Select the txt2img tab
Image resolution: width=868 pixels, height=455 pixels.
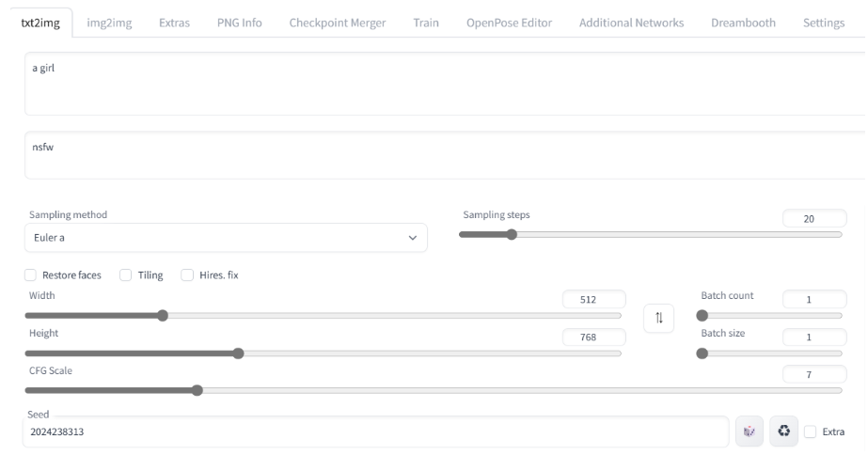(x=40, y=23)
